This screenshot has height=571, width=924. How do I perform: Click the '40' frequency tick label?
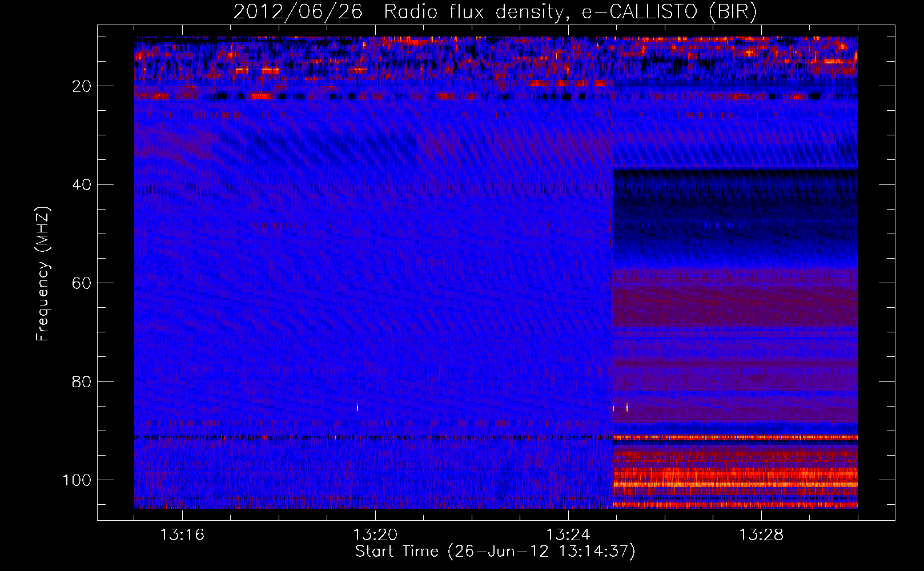(82, 185)
